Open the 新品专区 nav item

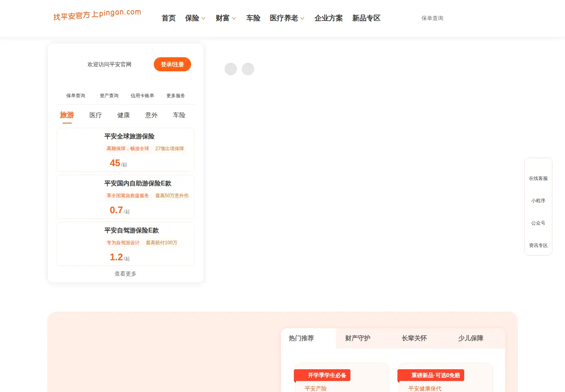[366, 18]
